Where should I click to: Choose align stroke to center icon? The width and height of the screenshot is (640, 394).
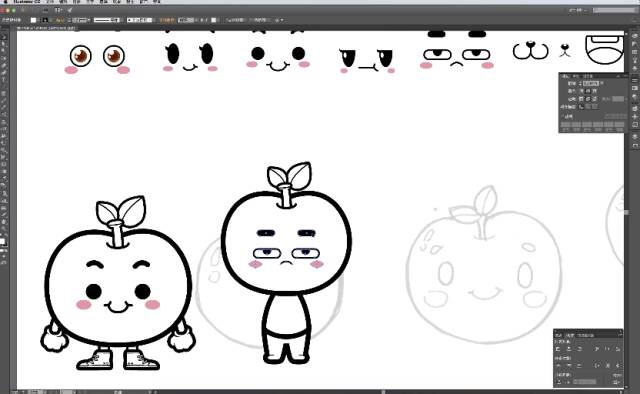point(581,107)
